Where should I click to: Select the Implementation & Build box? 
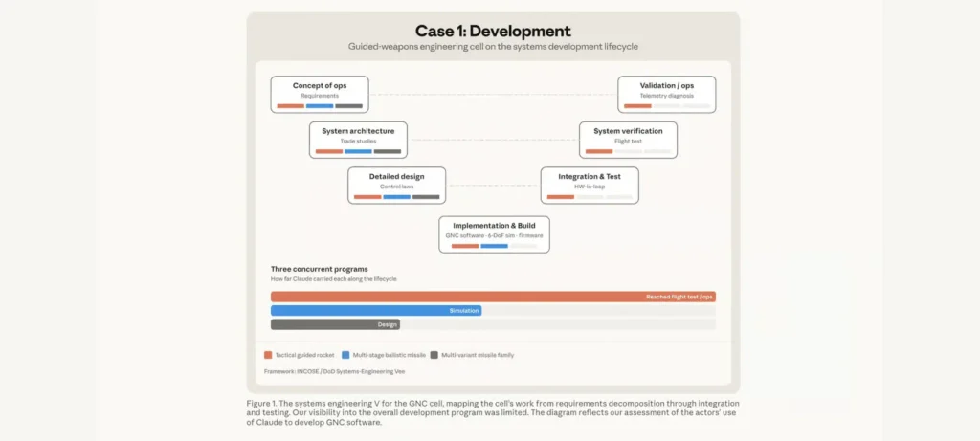[494, 234]
